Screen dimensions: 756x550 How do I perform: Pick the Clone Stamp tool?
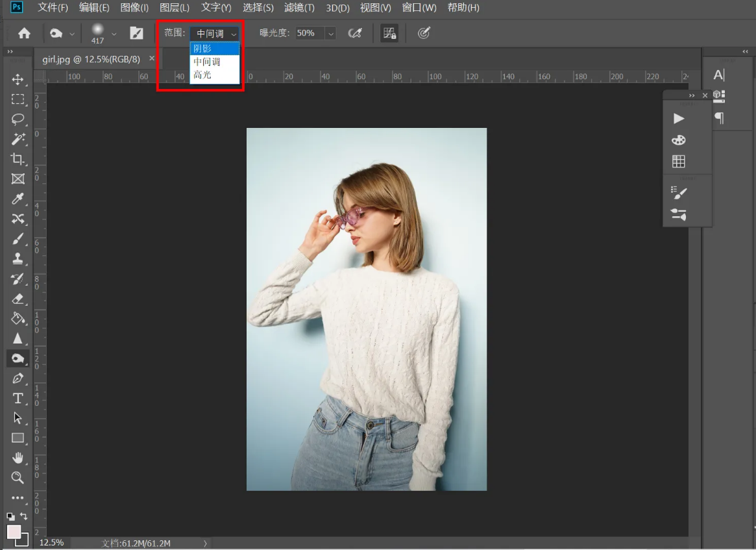(x=18, y=258)
